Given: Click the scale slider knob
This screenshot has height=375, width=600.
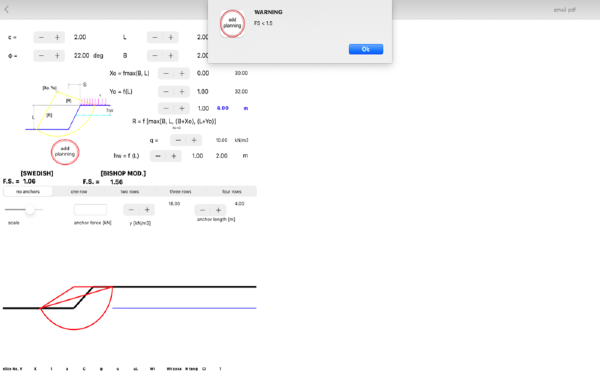Looking at the screenshot, I should pos(30,209).
